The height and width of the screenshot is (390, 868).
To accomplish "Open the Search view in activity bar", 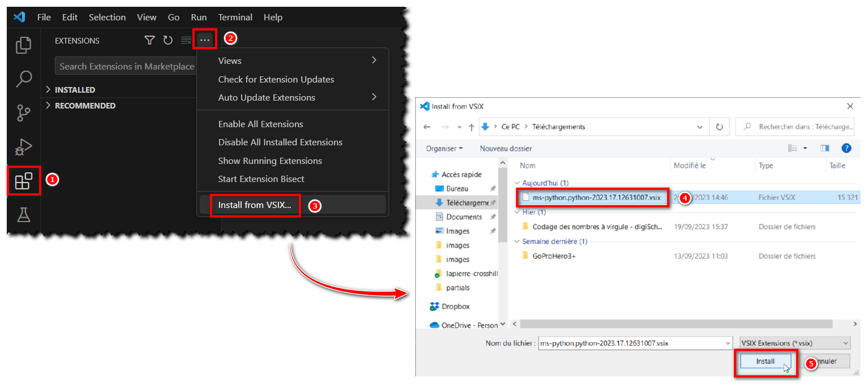I will click(23, 79).
